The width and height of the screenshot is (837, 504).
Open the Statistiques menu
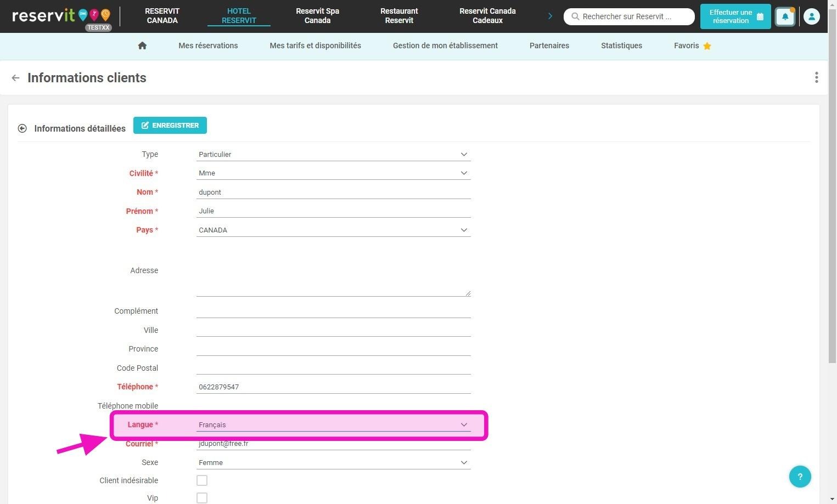pyautogui.click(x=621, y=46)
